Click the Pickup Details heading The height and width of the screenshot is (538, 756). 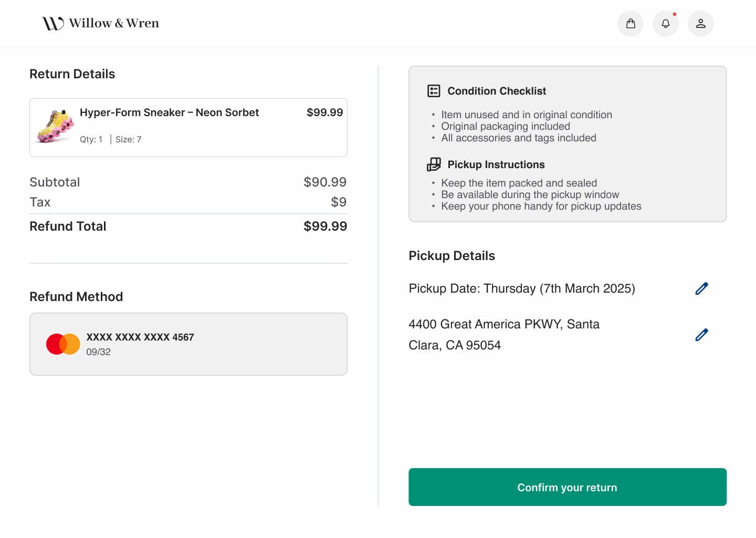click(x=451, y=256)
